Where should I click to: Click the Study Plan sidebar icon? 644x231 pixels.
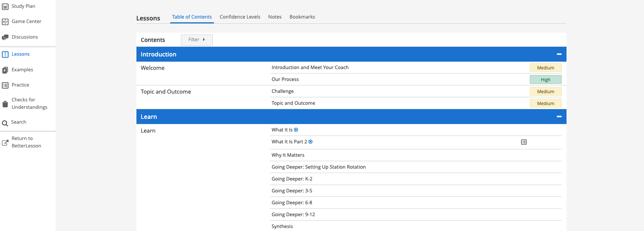5,6
